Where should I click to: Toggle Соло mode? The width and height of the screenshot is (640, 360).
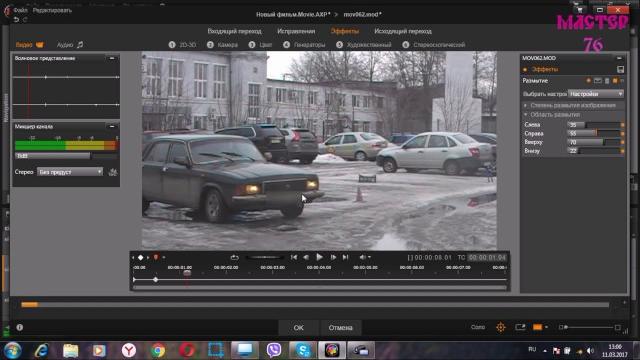[478, 327]
